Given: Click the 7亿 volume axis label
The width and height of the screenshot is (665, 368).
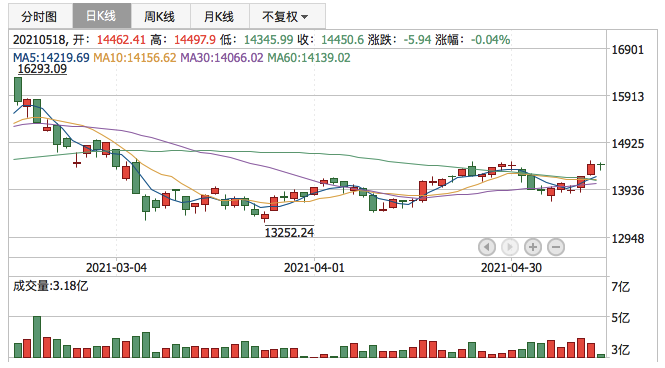Looking at the screenshot, I should [x=620, y=287].
